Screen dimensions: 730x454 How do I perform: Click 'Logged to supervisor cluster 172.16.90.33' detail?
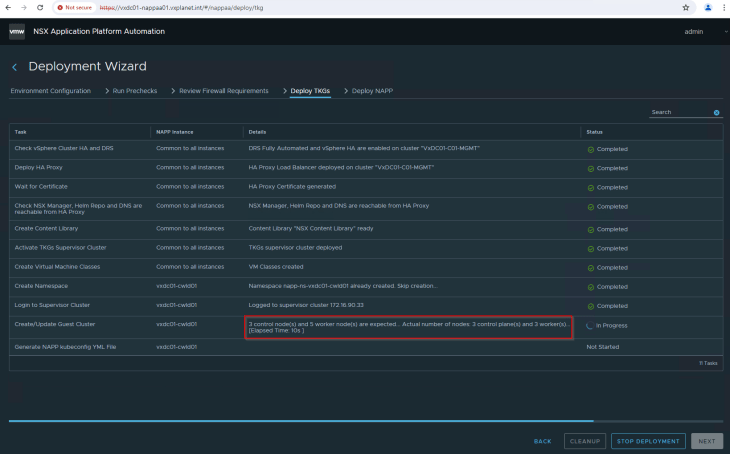306,305
